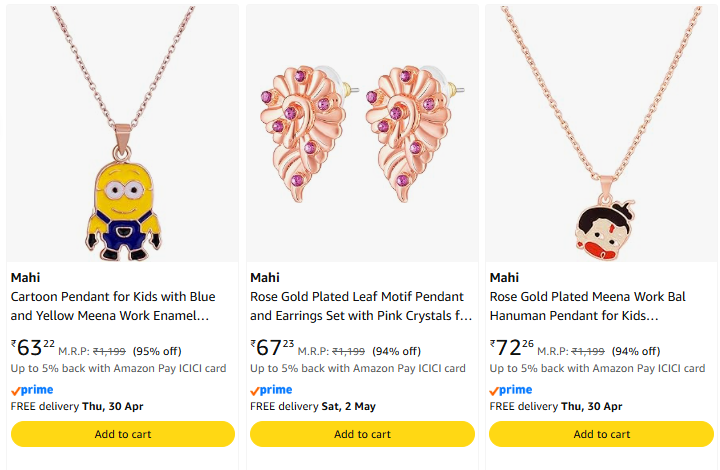
Task: Click the ₹67.23 price of Leaf Motif set
Action: click(x=272, y=348)
